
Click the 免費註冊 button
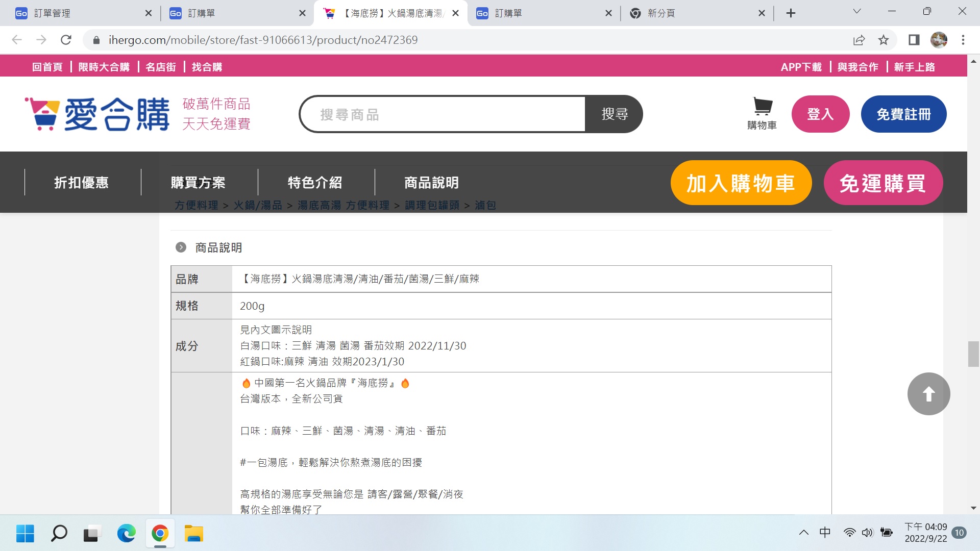pos(903,114)
